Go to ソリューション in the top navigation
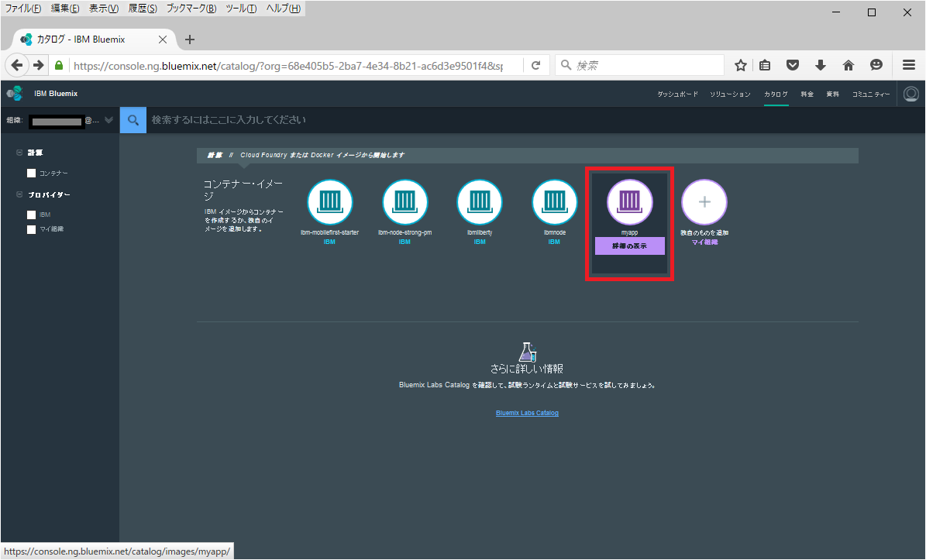 coord(730,94)
